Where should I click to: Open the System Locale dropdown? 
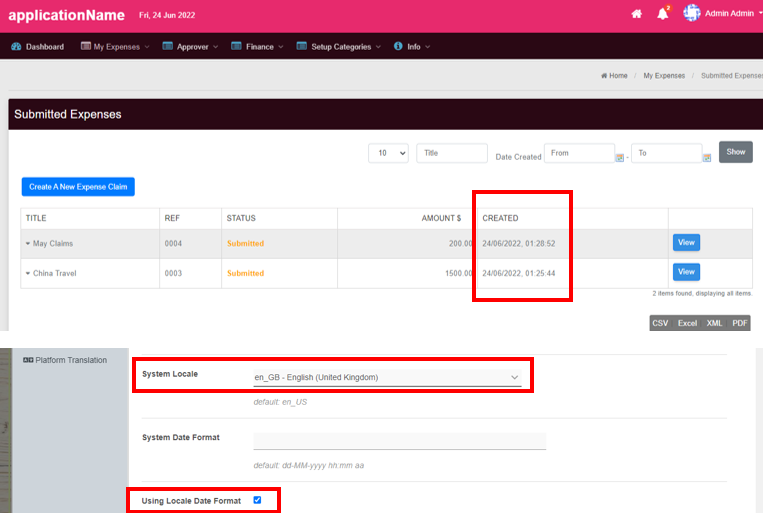[387, 377]
